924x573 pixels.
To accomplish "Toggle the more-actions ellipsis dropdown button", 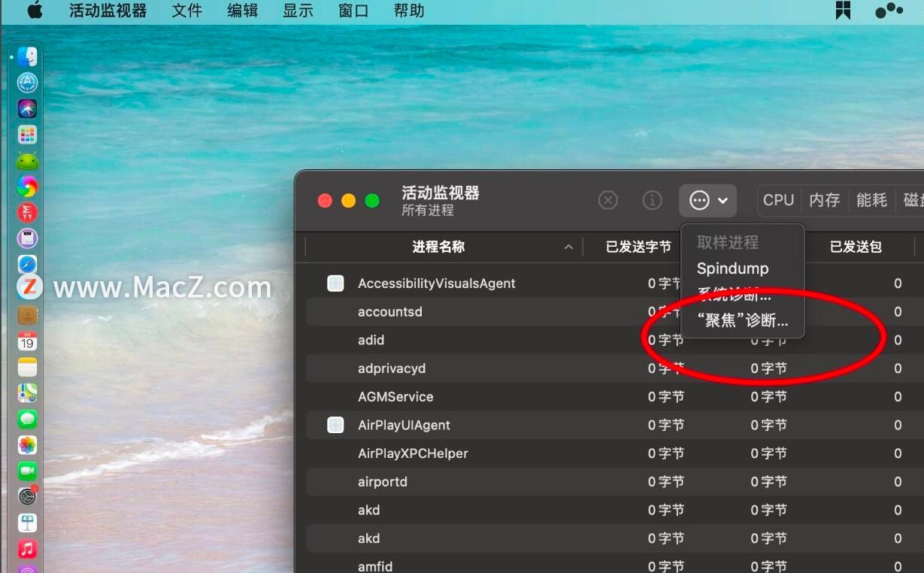I will click(x=708, y=201).
